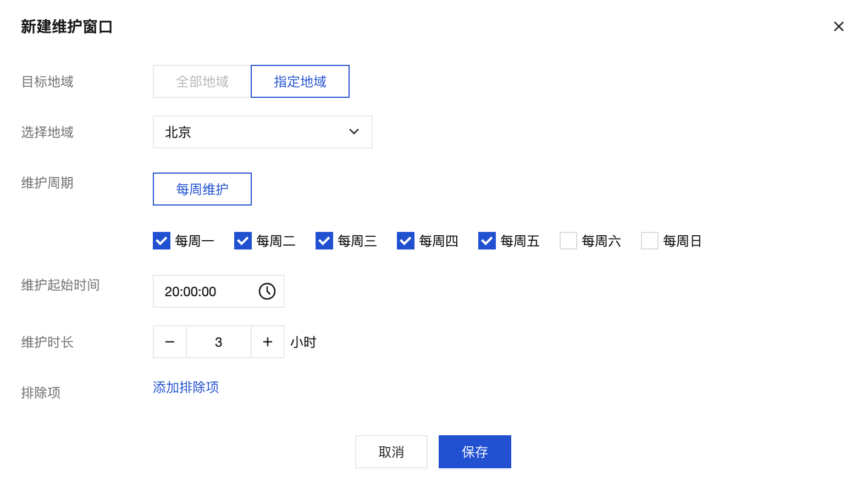868x488 pixels.
Task: Click the clock icon in start time field
Action: point(267,291)
